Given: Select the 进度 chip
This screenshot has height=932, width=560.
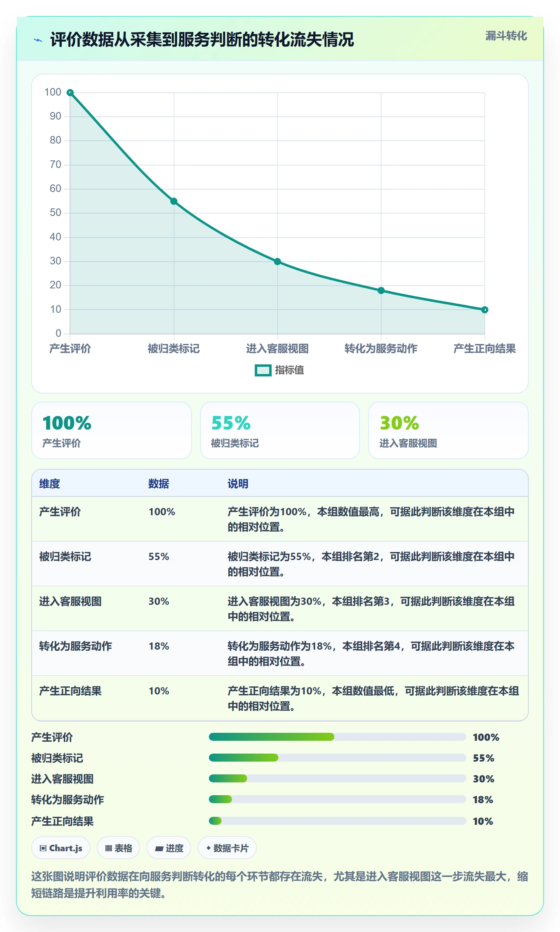Looking at the screenshot, I should point(169,848).
